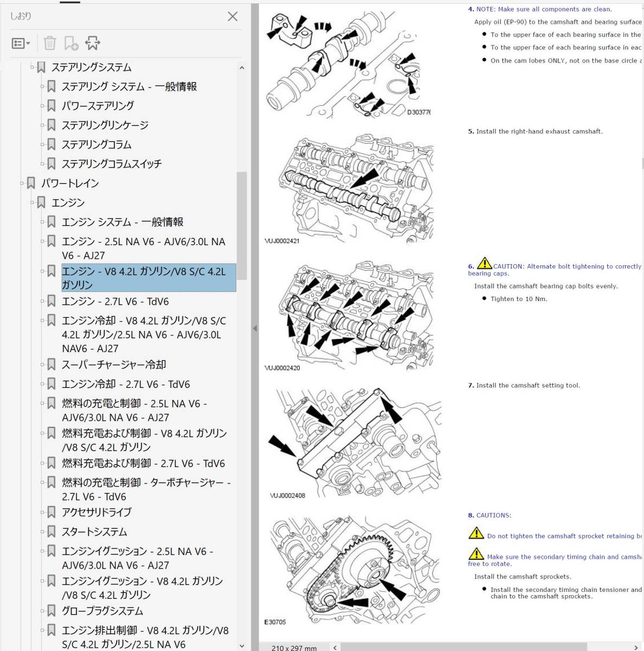Click the bookmark icon beside グロープラグシステム

[x=50, y=610]
